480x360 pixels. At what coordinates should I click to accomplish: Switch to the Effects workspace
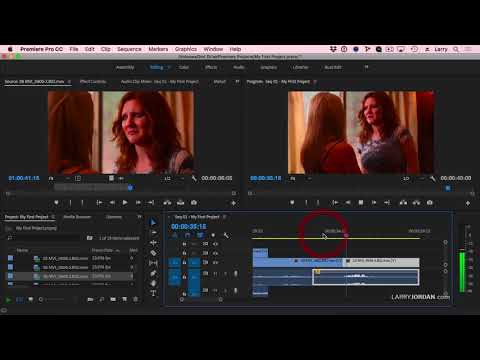click(211, 67)
